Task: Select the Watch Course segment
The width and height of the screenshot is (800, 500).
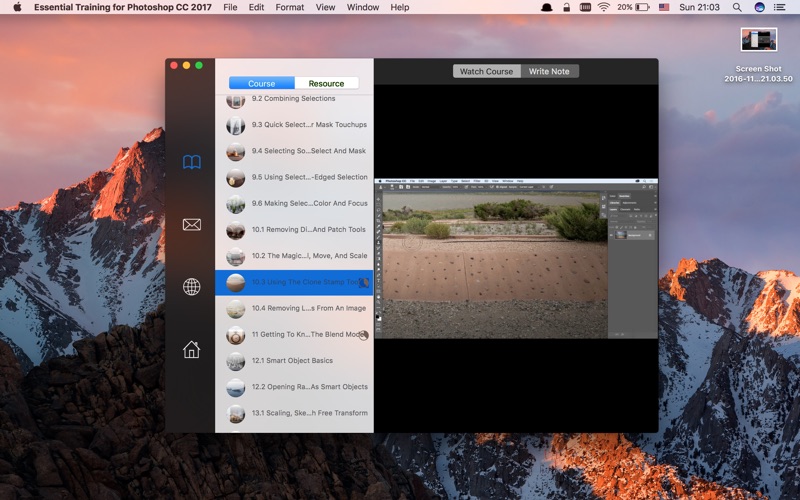Action: [487, 71]
